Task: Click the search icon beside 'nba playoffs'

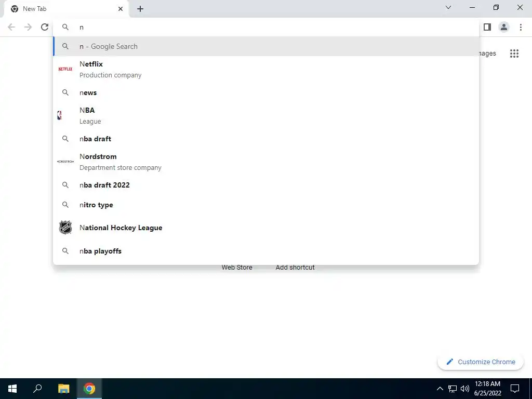Action: [65, 251]
